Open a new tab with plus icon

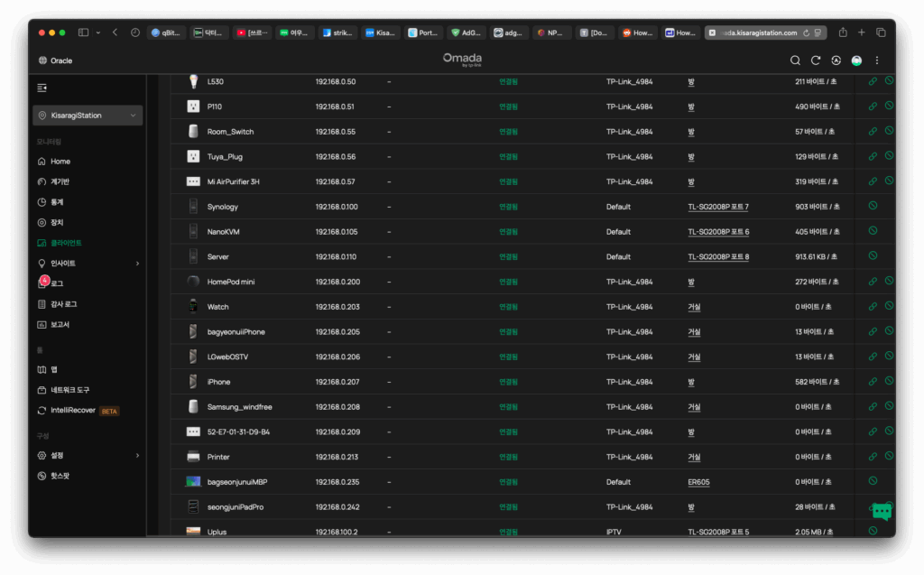click(862, 32)
